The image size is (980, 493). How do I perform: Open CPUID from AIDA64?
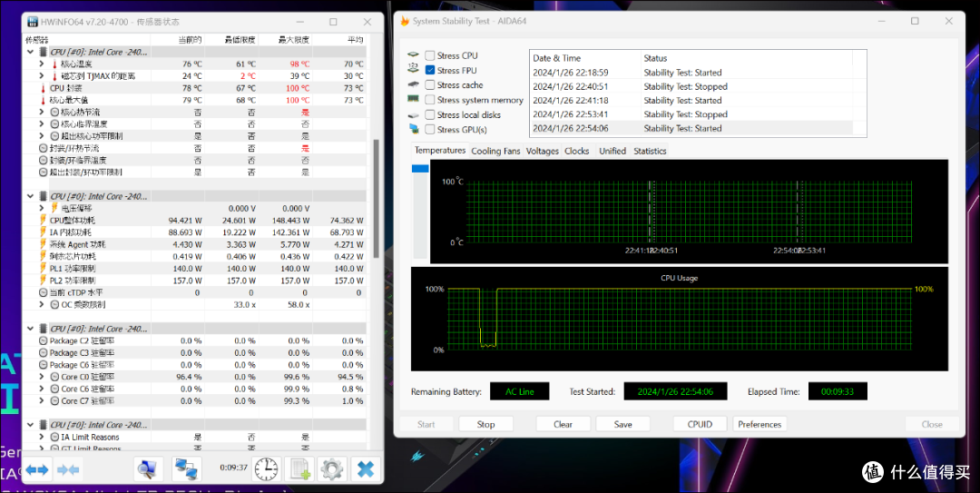(x=700, y=424)
